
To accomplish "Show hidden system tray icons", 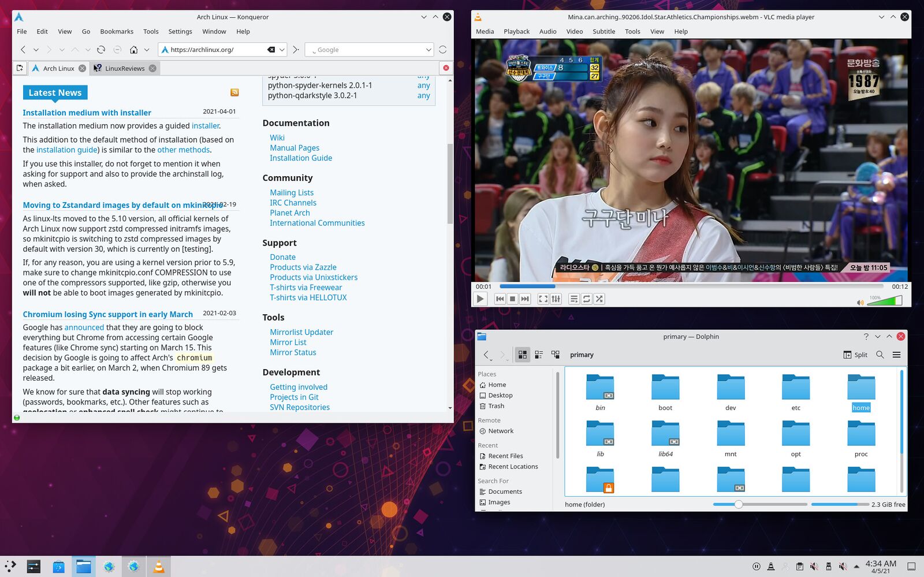I will [x=856, y=567].
